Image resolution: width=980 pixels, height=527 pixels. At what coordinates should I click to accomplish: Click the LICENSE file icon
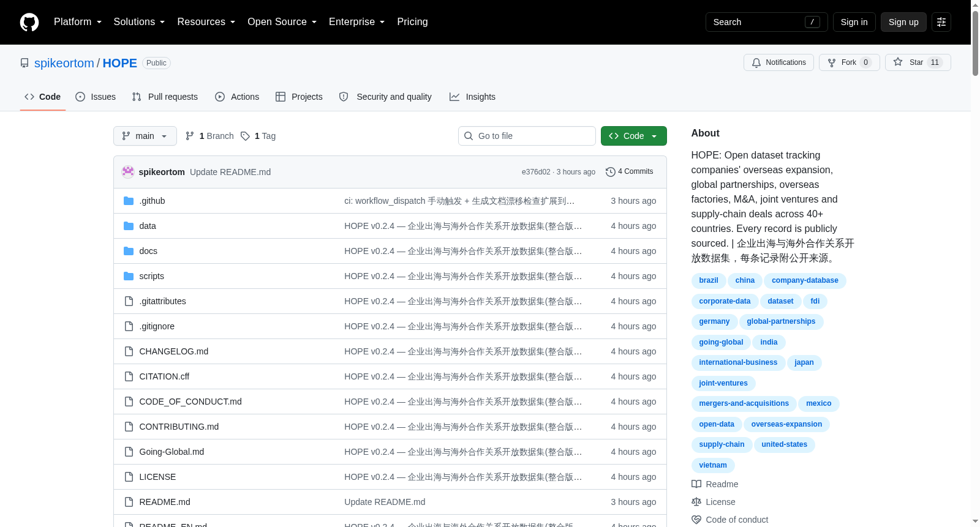click(129, 477)
